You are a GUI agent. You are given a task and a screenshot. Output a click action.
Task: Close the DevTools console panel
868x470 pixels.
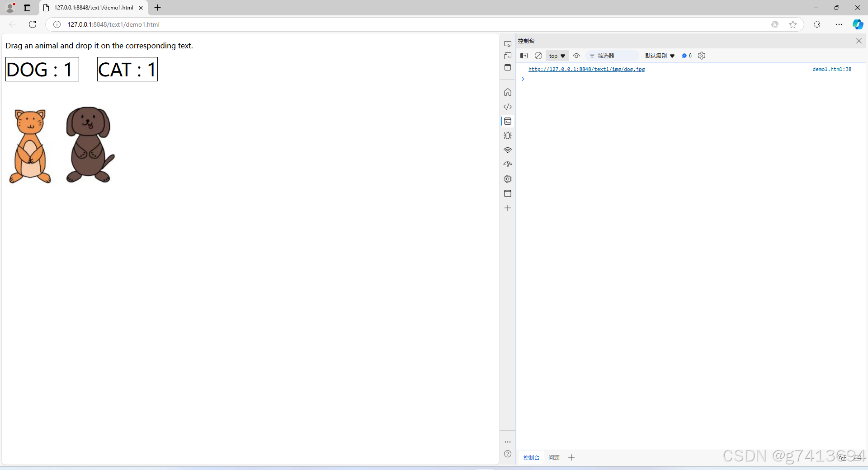click(859, 41)
